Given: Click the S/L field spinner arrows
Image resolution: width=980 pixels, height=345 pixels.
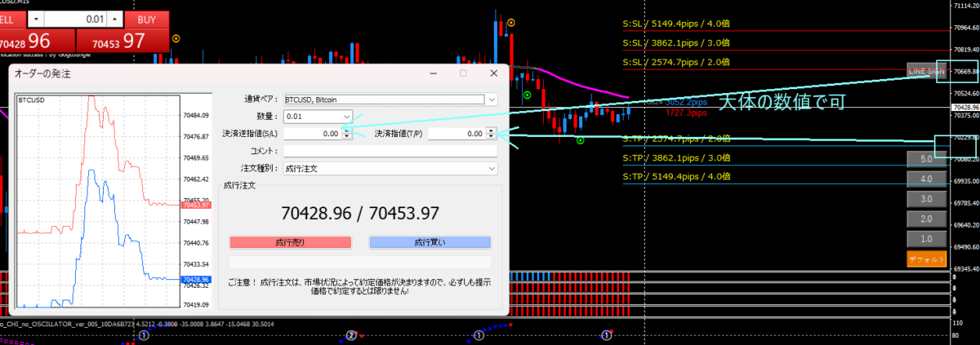Looking at the screenshot, I should [347, 134].
